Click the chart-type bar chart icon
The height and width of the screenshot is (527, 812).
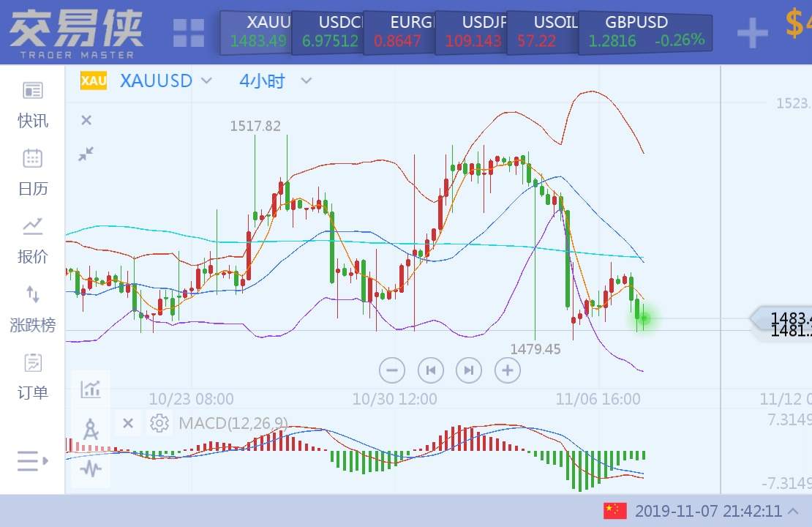tap(91, 389)
